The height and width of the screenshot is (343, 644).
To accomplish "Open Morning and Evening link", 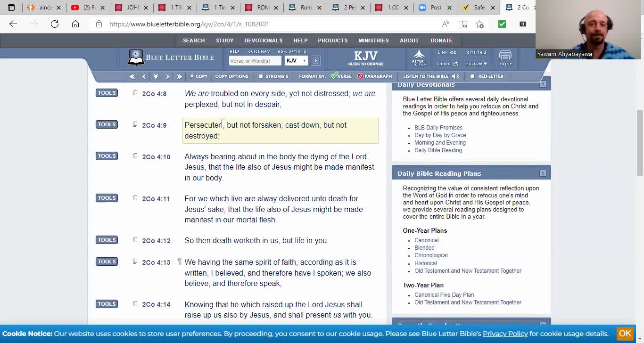I will [440, 143].
